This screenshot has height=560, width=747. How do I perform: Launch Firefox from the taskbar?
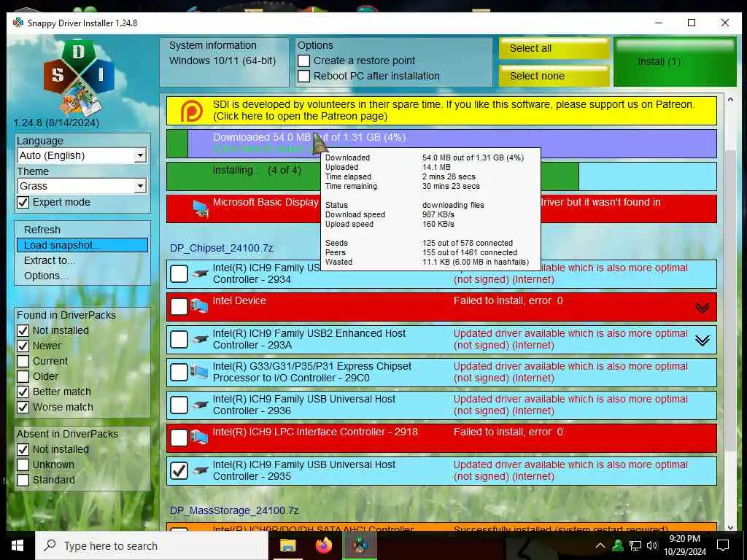(x=324, y=545)
